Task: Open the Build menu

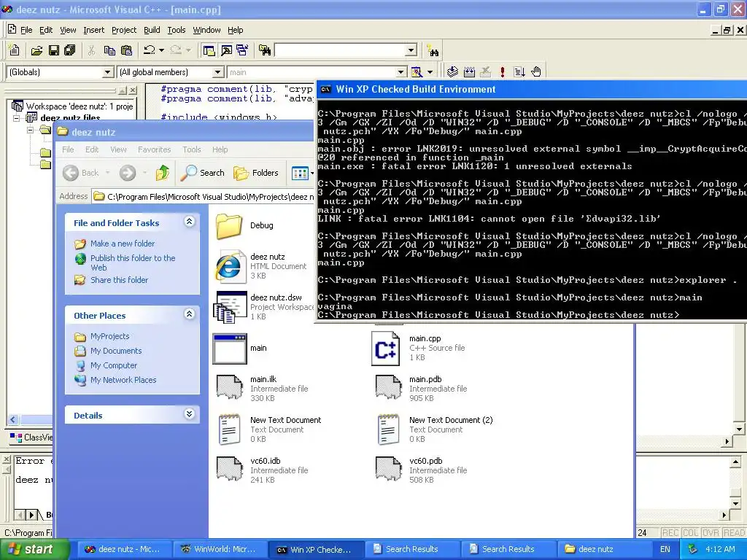Action: (152, 30)
